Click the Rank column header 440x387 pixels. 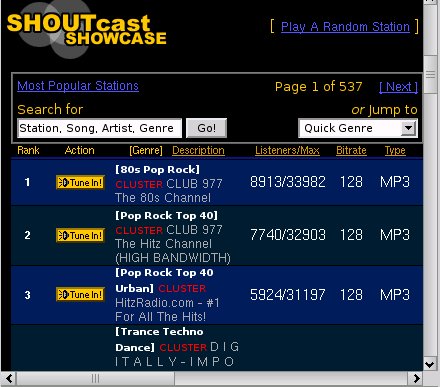28,150
